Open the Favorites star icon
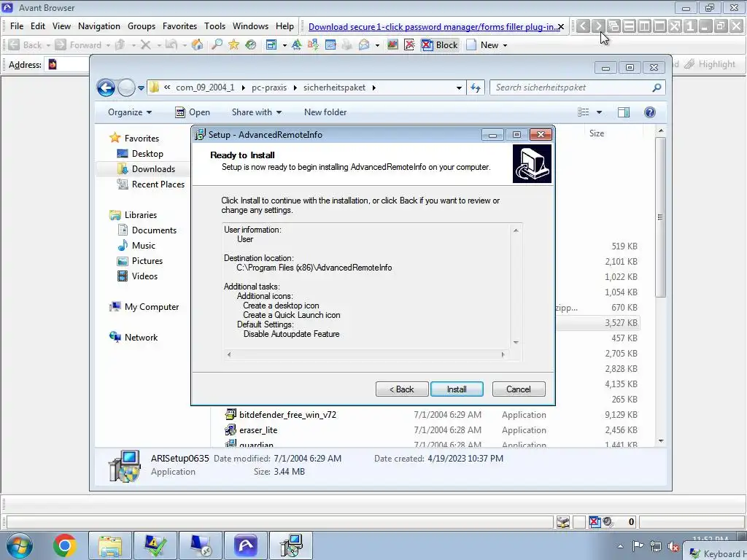This screenshot has width=747, height=560. (x=233, y=44)
